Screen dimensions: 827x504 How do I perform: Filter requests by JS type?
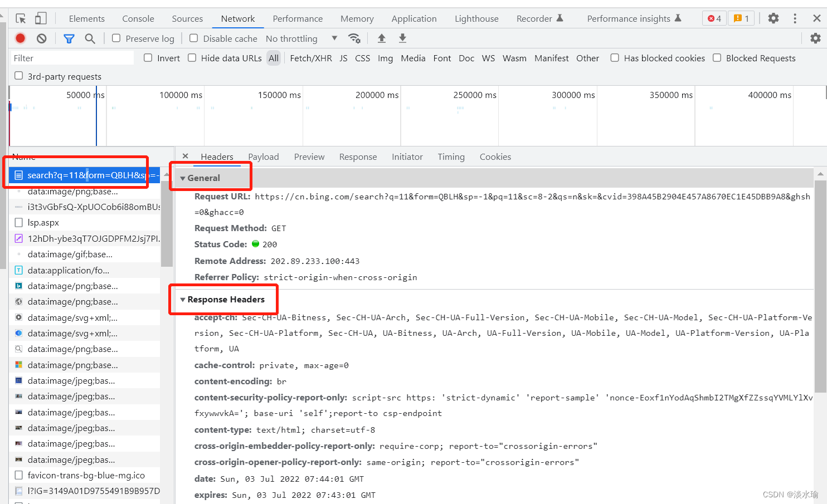[x=343, y=58]
